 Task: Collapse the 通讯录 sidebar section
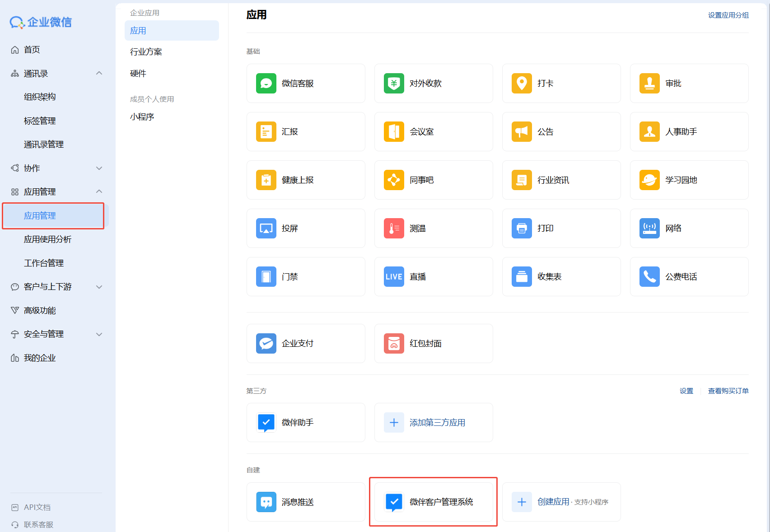(99, 73)
